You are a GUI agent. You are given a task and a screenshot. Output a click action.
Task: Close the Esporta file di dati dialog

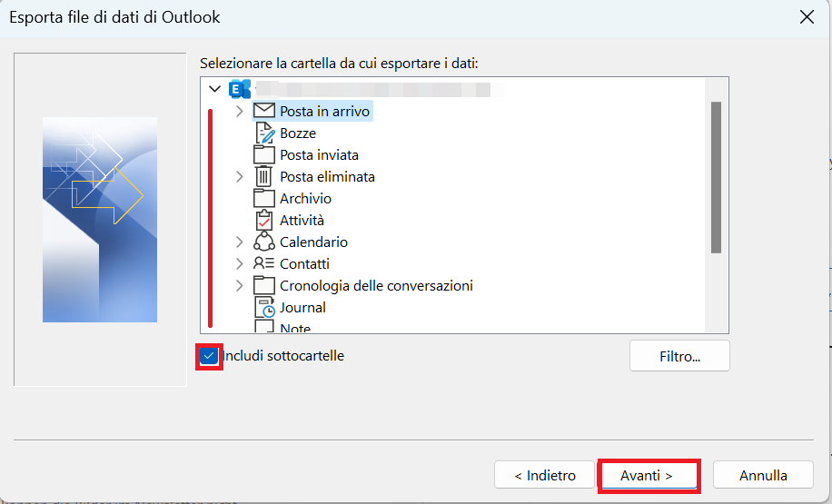[807, 17]
